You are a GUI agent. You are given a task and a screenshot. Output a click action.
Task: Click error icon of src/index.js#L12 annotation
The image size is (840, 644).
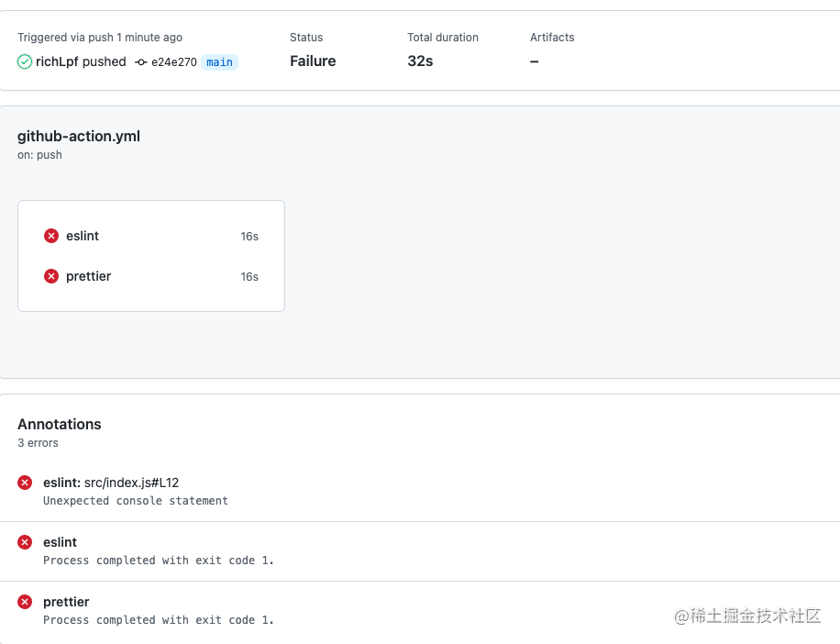pos(25,483)
